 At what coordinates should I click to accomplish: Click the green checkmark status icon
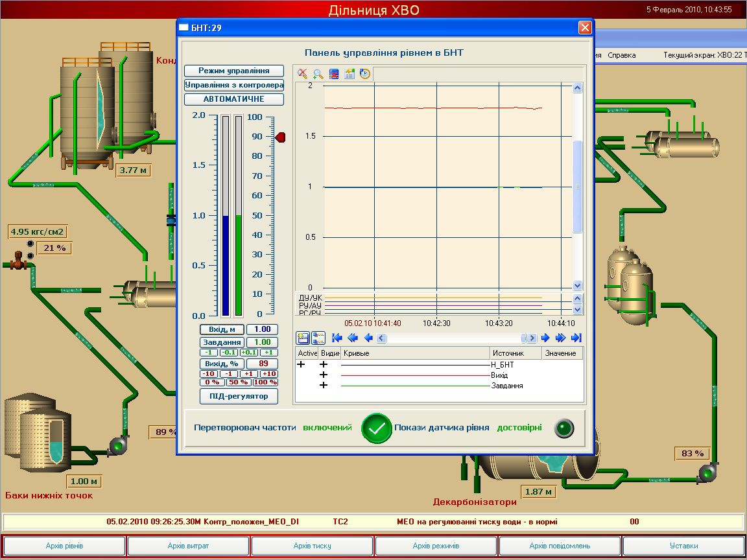click(x=376, y=428)
